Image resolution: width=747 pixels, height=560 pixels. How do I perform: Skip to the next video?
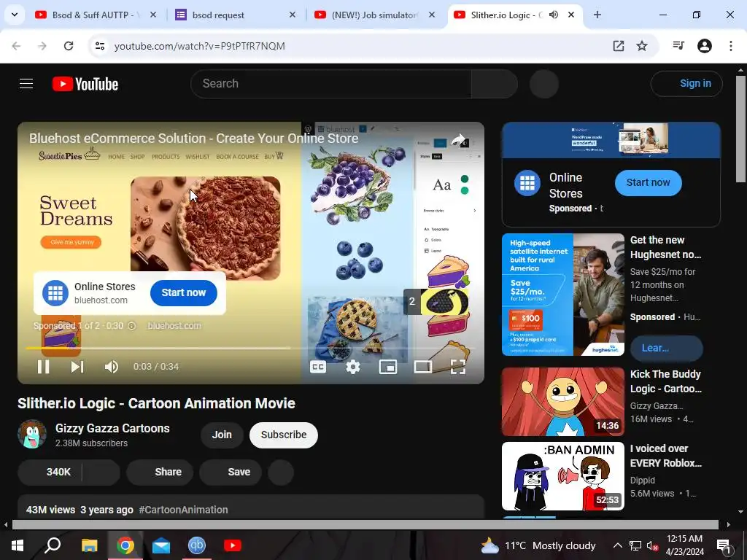pyautogui.click(x=77, y=367)
